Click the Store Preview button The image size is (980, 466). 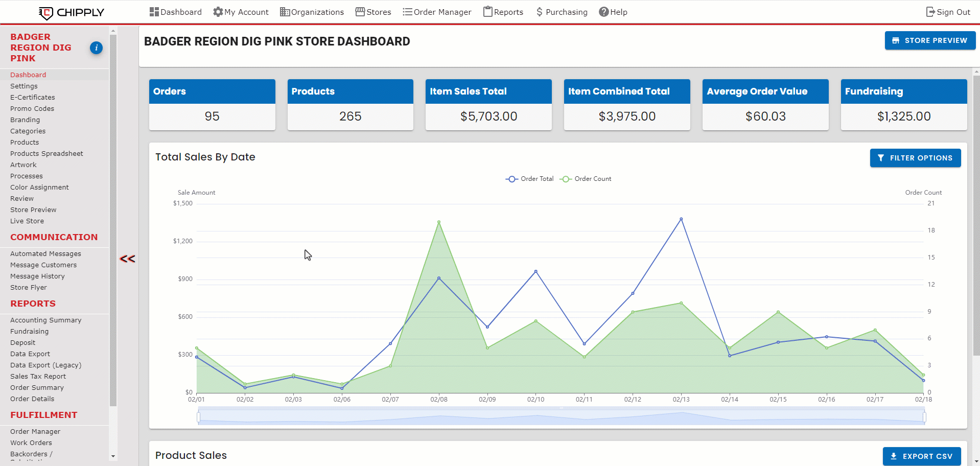coord(930,40)
